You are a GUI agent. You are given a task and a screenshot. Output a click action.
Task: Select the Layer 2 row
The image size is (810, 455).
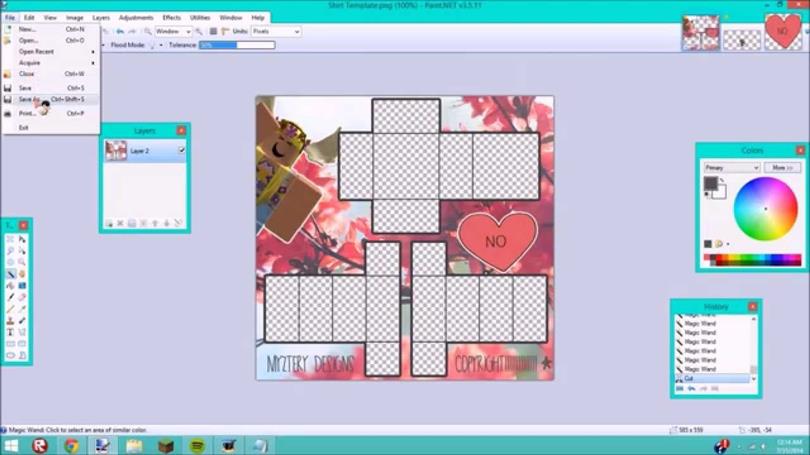145,151
